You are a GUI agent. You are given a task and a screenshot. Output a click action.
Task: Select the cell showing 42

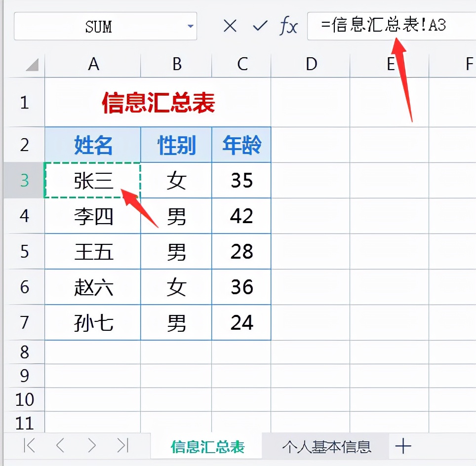tap(241, 216)
